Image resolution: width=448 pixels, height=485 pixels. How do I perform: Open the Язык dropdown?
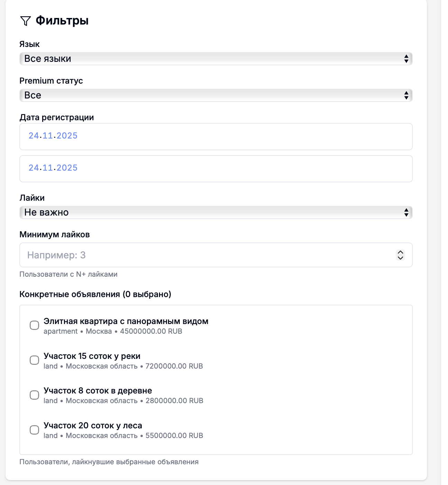click(216, 59)
